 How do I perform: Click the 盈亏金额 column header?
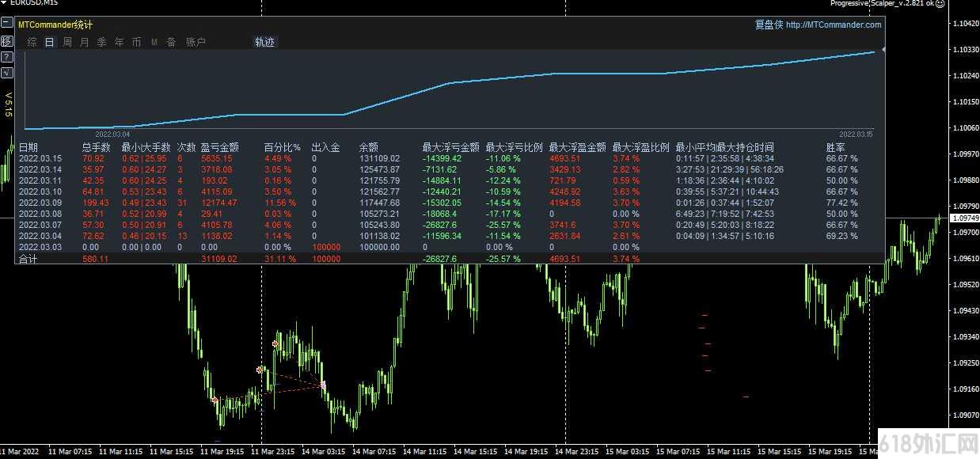219,147
